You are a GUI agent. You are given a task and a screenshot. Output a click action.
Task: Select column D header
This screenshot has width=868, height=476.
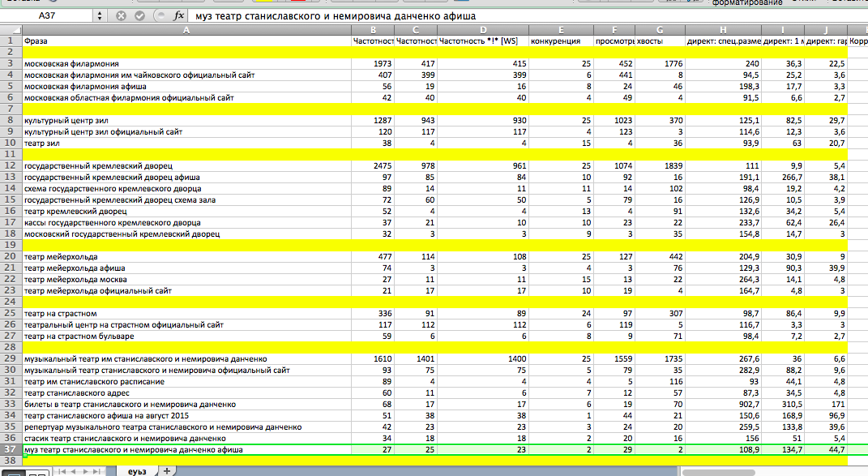(x=483, y=30)
